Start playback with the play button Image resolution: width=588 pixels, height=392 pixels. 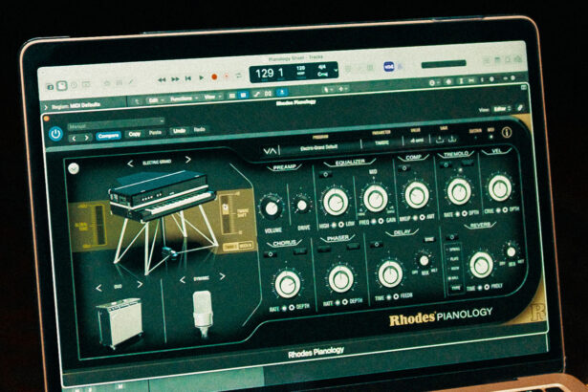pyautogui.click(x=201, y=78)
